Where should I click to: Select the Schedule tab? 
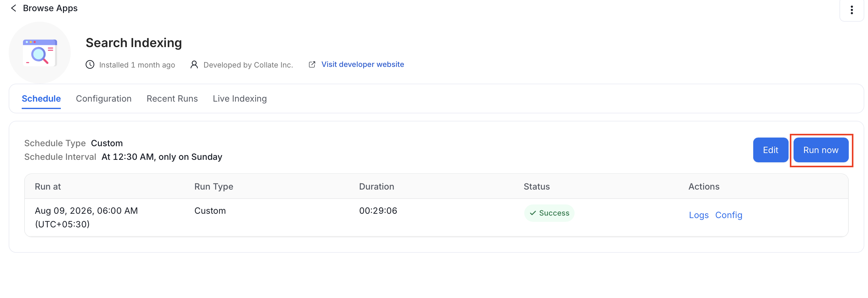pyautogui.click(x=41, y=99)
